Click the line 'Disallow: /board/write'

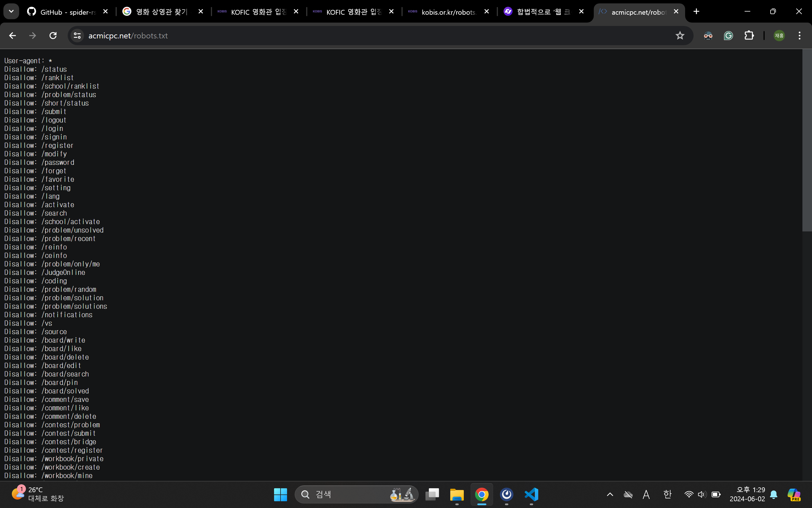click(x=45, y=340)
